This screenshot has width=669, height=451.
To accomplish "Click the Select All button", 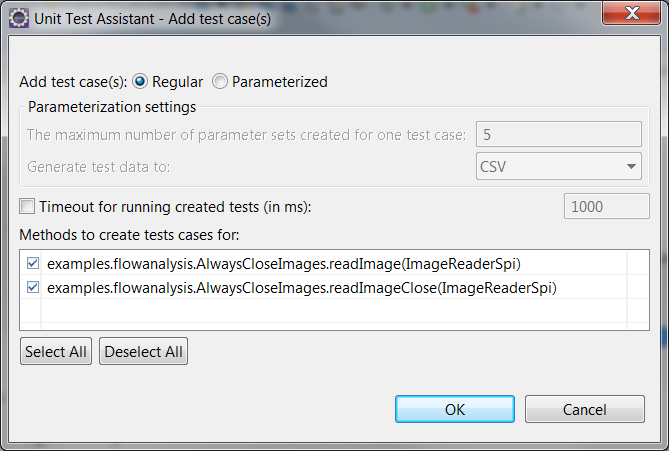I will coord(56,351).
